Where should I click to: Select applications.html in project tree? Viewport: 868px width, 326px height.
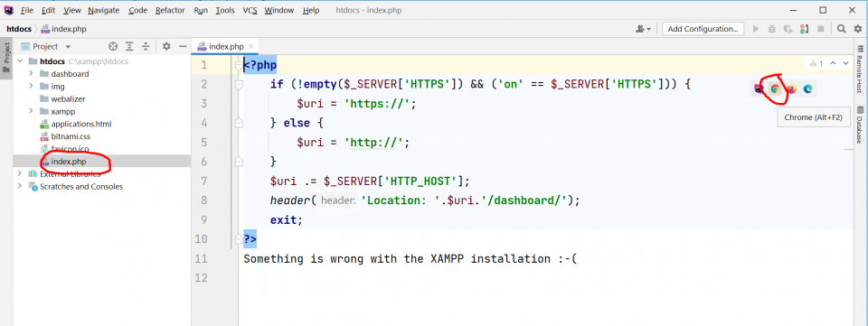click(80, 124)
